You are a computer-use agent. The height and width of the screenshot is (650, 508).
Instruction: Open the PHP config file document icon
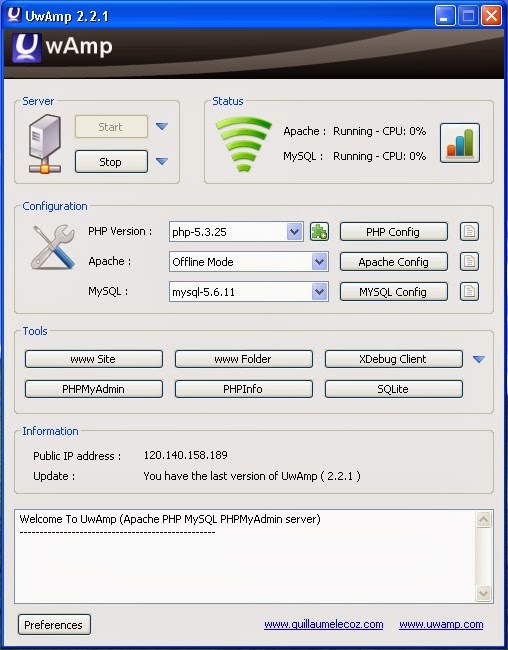pos(469,231)
